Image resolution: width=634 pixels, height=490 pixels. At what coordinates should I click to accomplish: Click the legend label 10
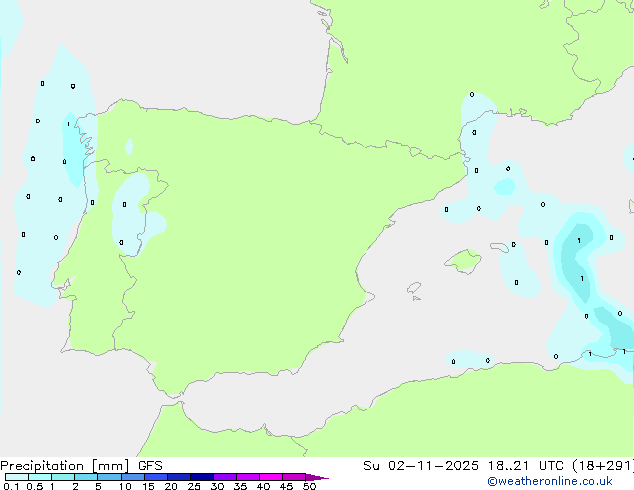[x=125, y=486]
